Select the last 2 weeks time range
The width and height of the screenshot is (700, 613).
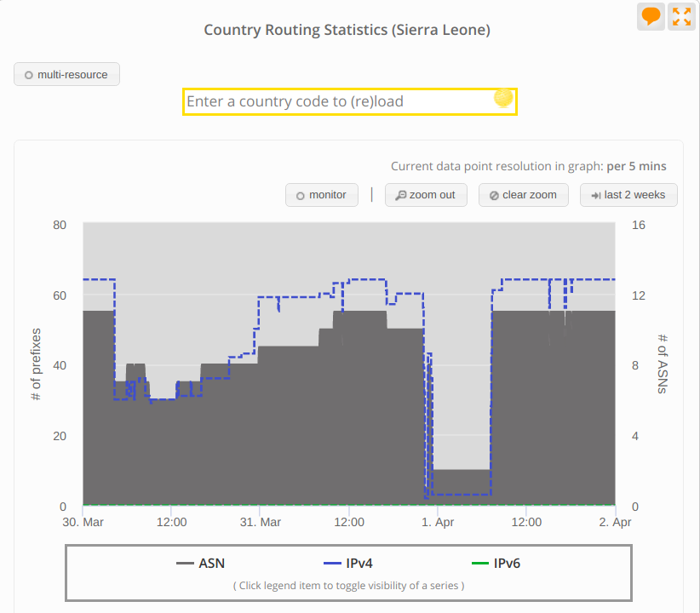[628, 195]
